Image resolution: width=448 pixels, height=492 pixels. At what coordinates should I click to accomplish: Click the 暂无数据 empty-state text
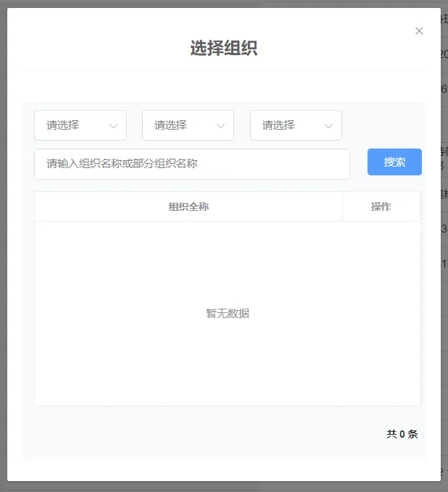coord(228,314)
